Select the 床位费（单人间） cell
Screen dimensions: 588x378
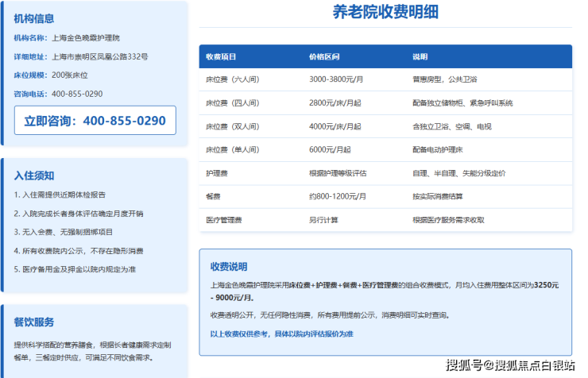pos(233,150)
